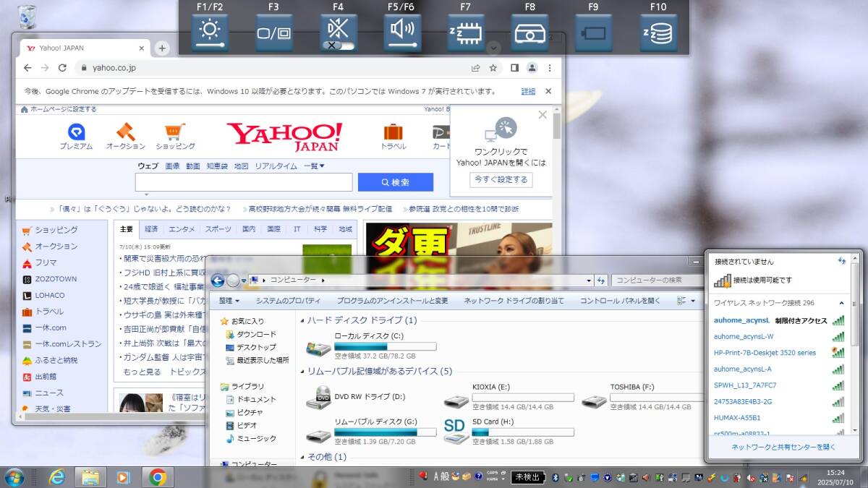Click the コンピューターの検索 search box
Viewport: 868px width, 488px height.
click(x=657, y=280)
